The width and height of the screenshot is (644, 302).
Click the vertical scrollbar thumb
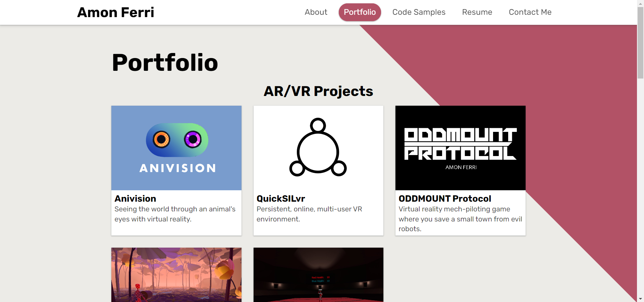[640, 43]
